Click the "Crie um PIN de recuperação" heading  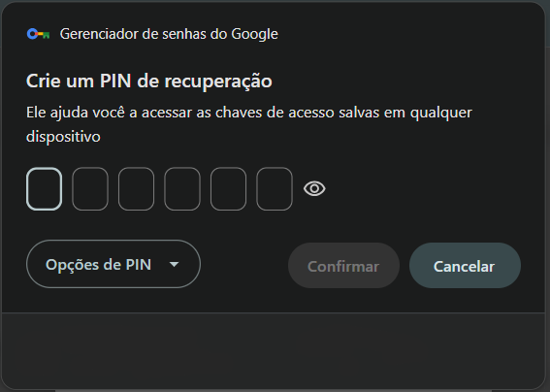point(149,82)
